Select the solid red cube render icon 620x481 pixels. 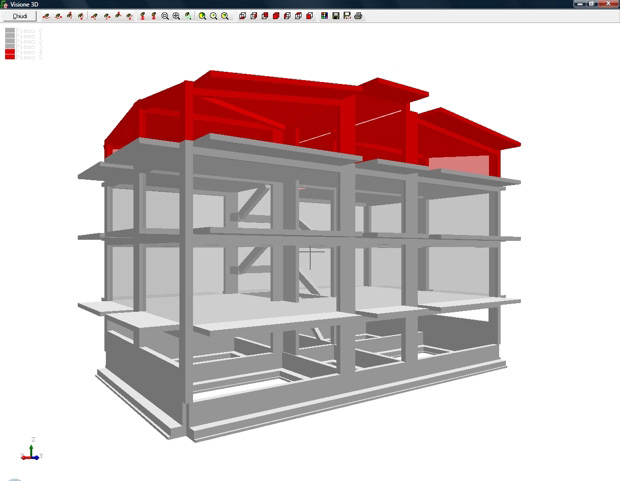pyautogui.click(x=276, y=16)
